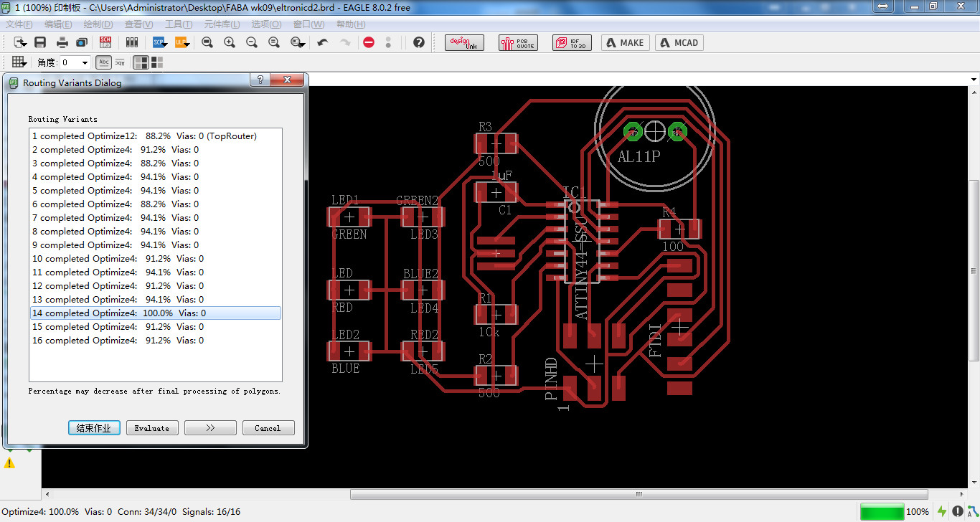Screen dimensions: 980x522
Task: Select routing variant 16 at 91.2%
Action: tap(156, 340)
